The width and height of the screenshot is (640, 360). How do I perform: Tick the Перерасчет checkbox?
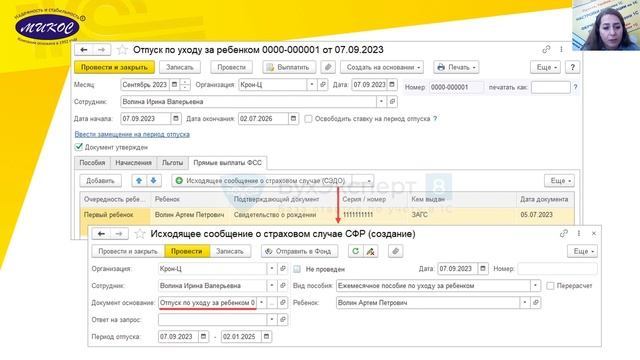[550, 286]
